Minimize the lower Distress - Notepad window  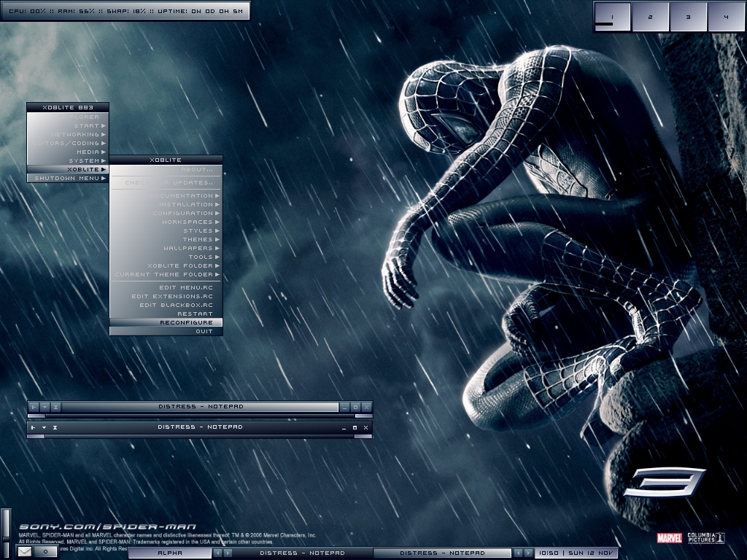(344, 427)
